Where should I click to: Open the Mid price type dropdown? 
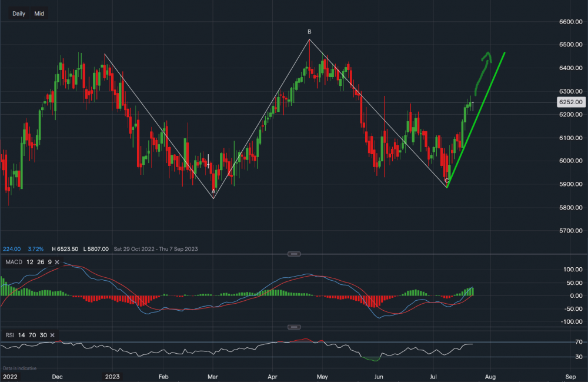[x=39, y=14]
